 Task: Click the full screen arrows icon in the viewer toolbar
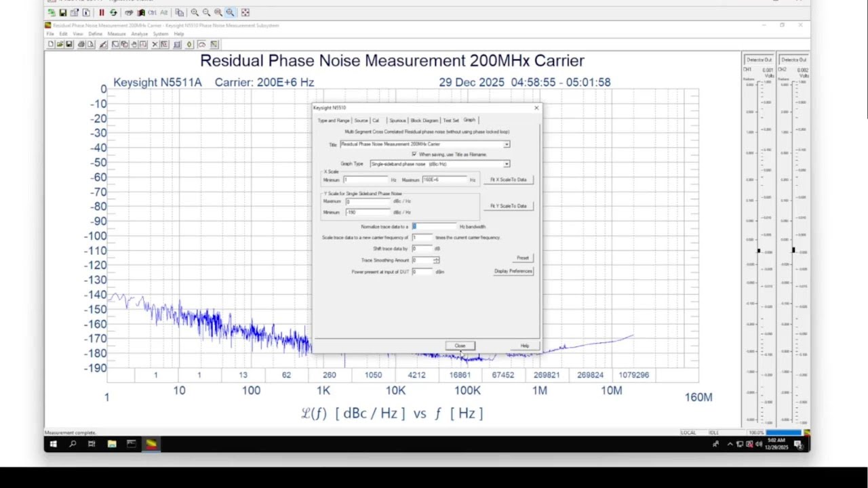[x=245, y=12]
